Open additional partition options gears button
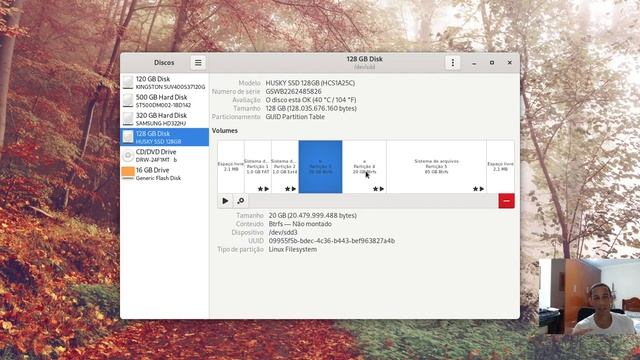640x360 pixels. tap(241, 201)
